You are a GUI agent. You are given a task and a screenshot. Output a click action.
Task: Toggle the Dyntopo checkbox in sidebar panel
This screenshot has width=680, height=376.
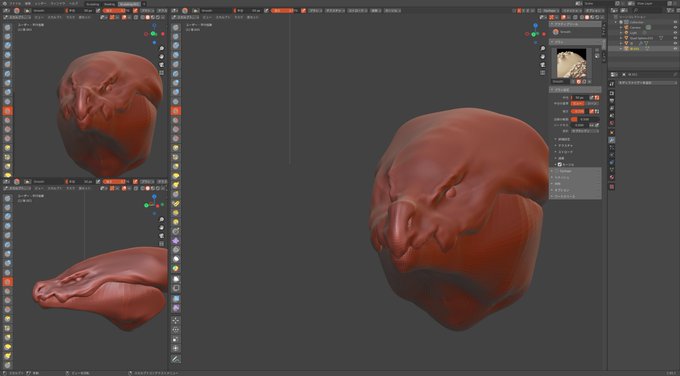[556, 171]
